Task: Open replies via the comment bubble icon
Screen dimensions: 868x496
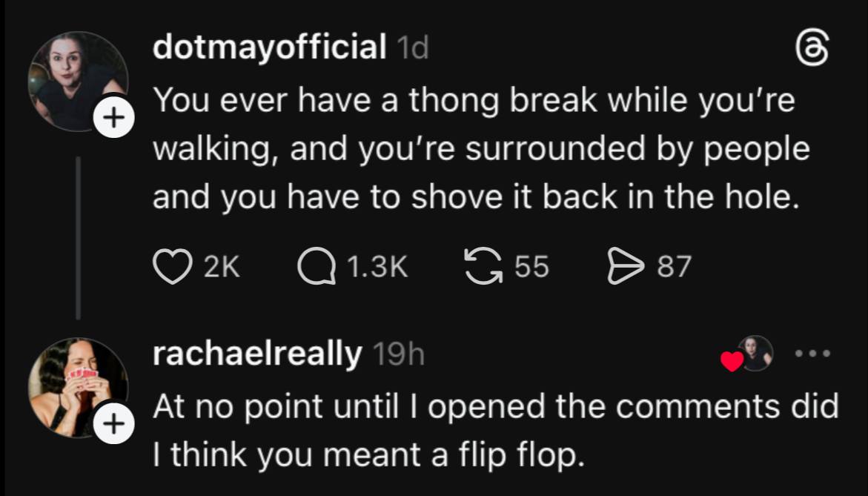Action: [317, 267]
